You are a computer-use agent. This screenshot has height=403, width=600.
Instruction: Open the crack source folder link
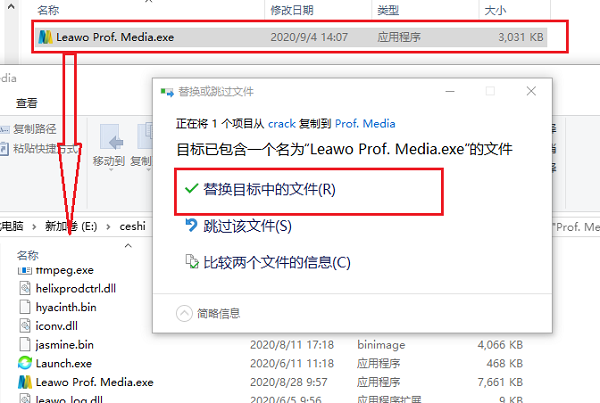click(x=282, y=124)
